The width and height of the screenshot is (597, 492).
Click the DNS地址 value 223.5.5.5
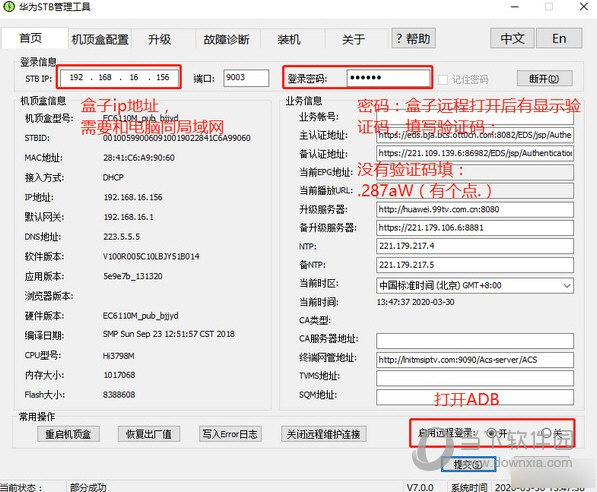click(121, 237)
